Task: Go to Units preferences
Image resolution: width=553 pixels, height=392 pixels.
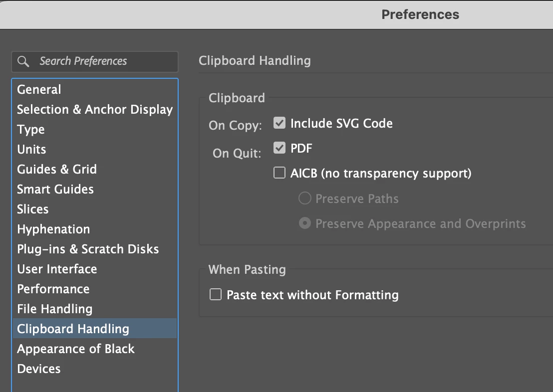Action: (x=31, y=150)
